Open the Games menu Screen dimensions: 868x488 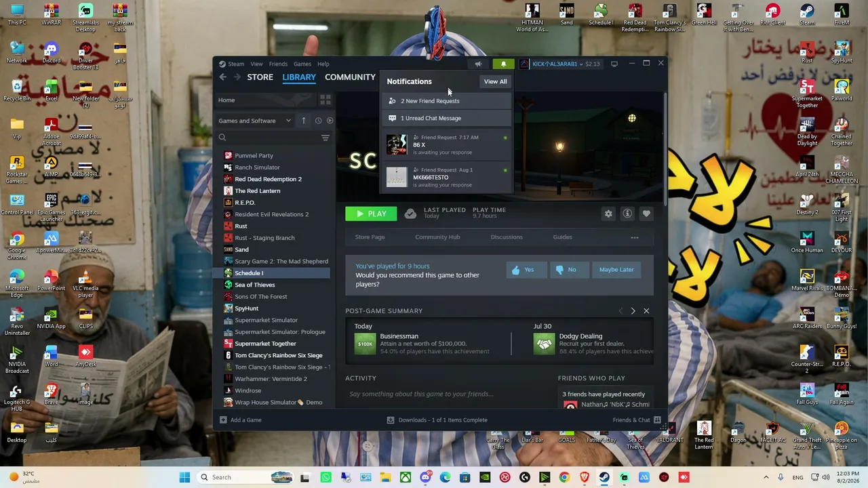coord(302,64)
